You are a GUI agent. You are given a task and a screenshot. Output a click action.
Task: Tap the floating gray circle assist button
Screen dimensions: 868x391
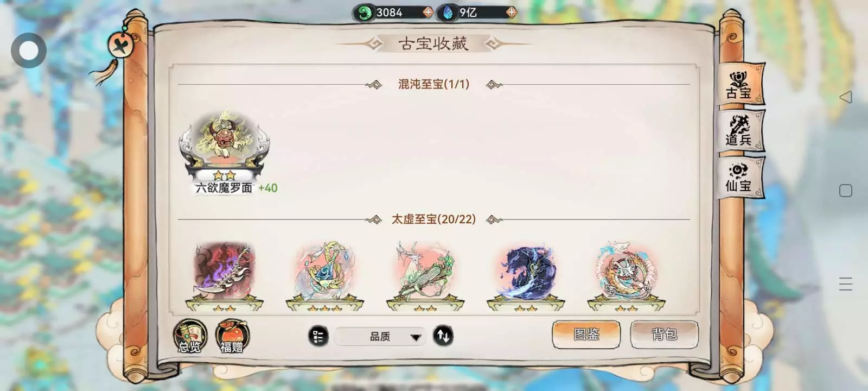coord(29,51)
